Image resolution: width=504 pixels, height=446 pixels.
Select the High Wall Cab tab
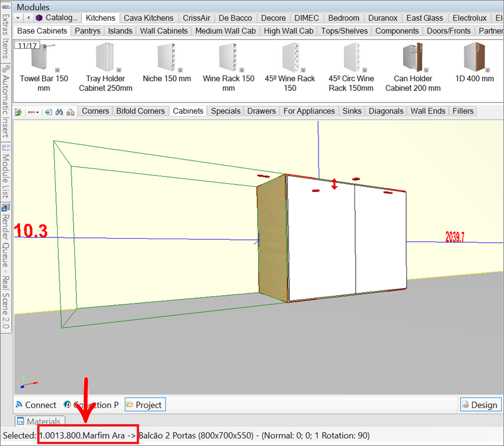(289, 31)
